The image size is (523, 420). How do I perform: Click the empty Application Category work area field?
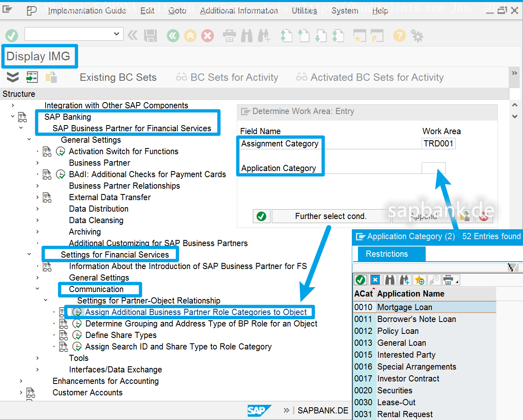[434, 168]
